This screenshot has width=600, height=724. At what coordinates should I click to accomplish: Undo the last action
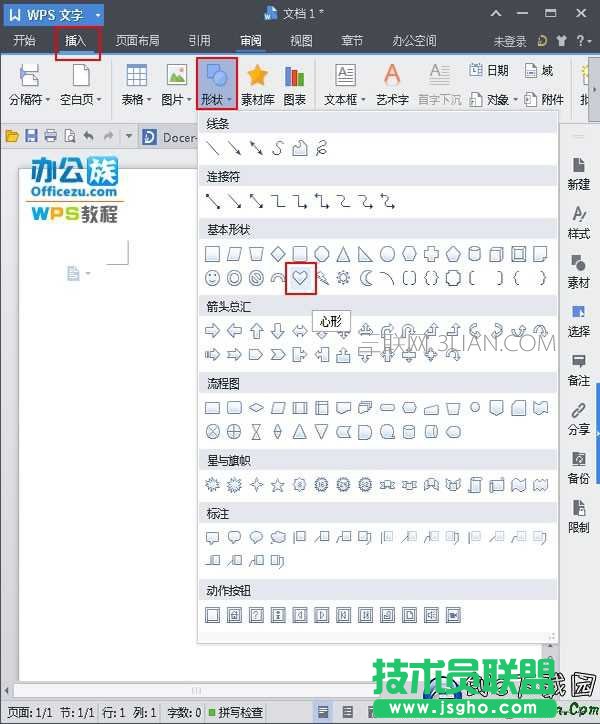[x=89, y=136]
